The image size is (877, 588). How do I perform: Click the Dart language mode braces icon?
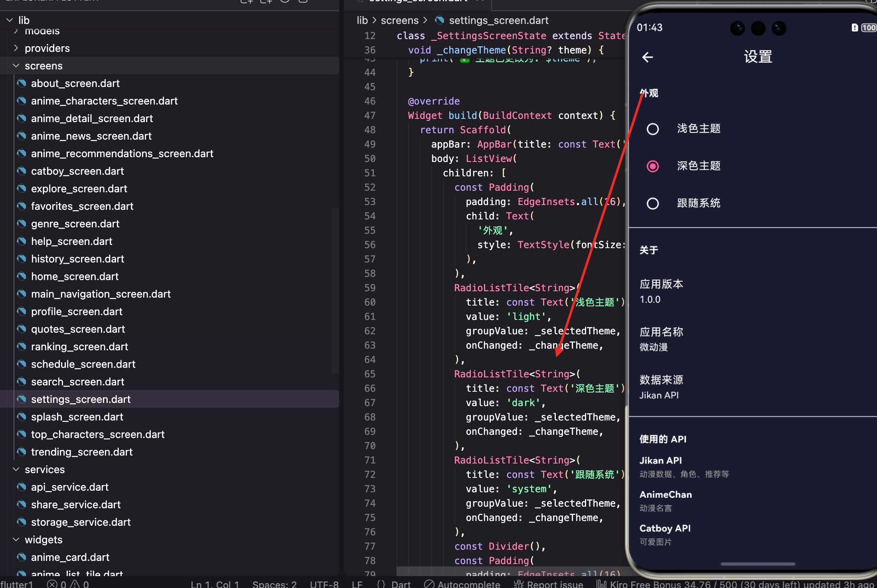pos(381,584)
